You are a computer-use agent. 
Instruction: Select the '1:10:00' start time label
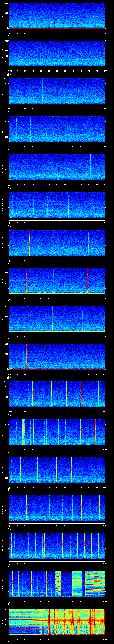pyautogui.click(x=9, y=412)
